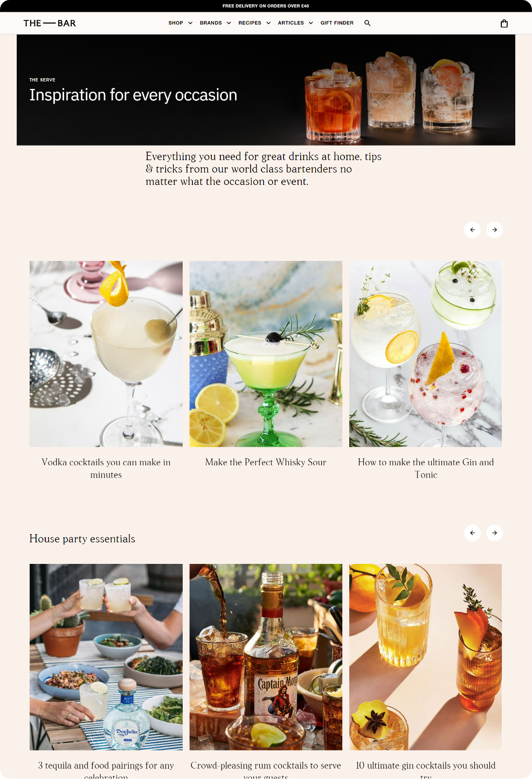Open the Gift Finder menu item

click(x=337, y=23)
